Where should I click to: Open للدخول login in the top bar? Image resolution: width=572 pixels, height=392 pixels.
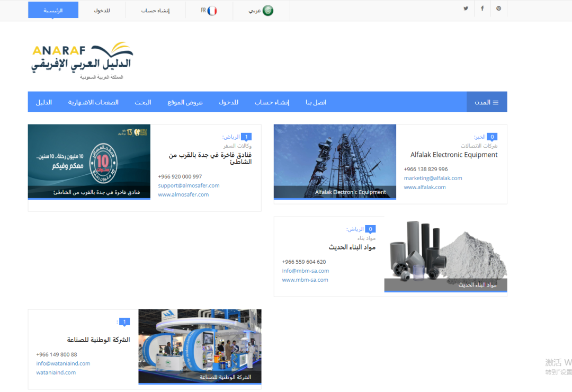[102, 11]
